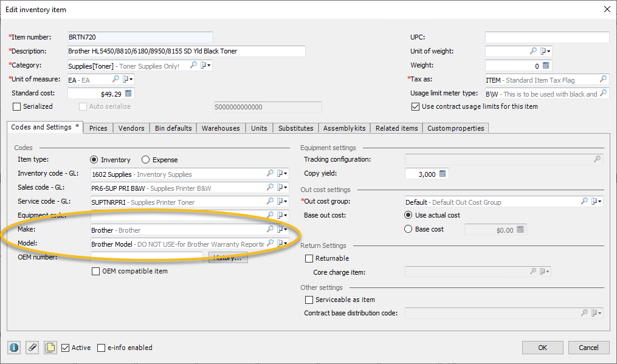Open the Weight calculator icon

click(x=546, y=65)
